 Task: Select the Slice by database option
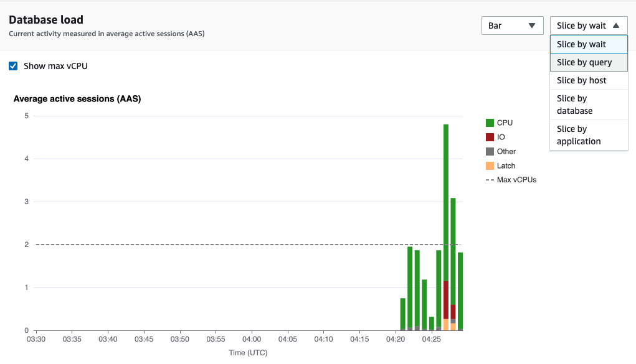point(588,104)
